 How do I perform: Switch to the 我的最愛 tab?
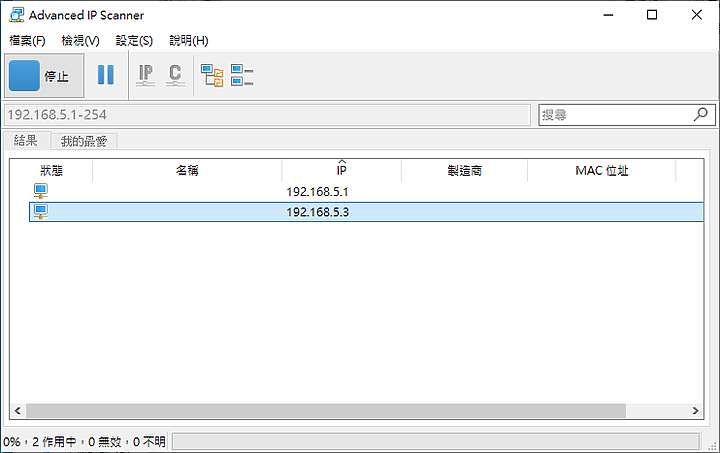84,141
